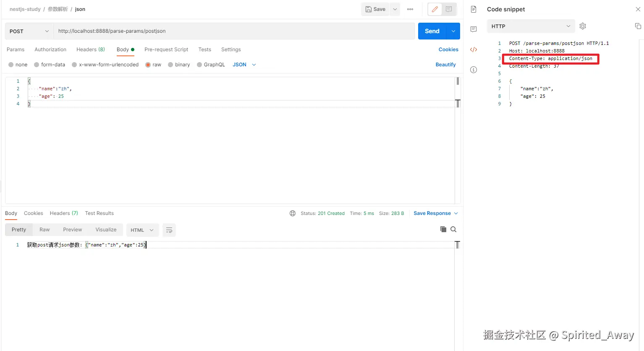The image size is (644, 351).
Task: Click the request URL input field
Action: click(234, 31)
